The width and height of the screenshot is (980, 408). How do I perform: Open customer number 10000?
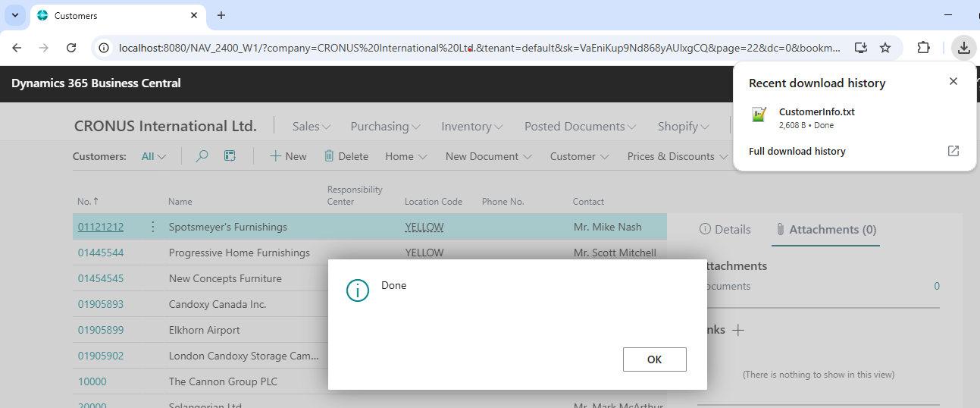click(92, 381)
